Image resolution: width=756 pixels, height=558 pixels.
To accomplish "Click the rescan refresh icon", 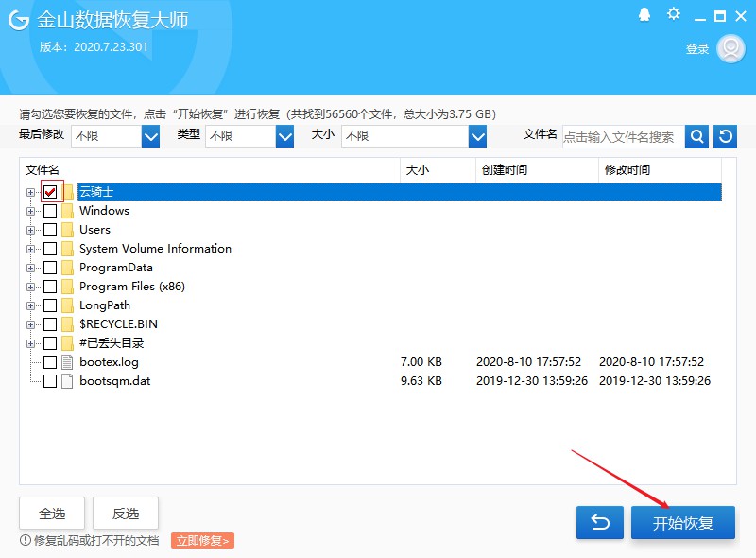I will click(723, 136).
